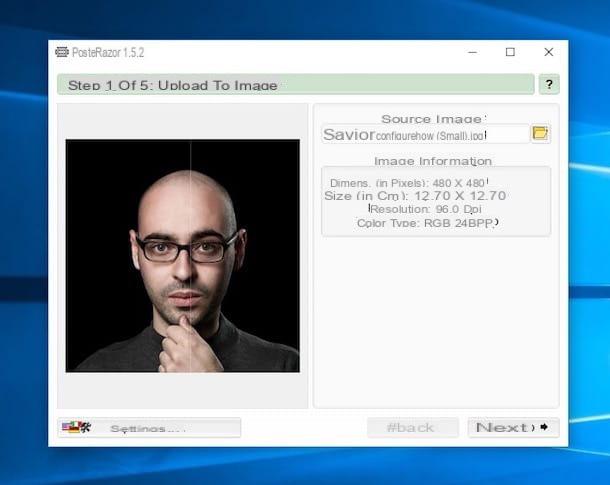The width and height of the screenshot is (610, 485).
Task: Click the folder icon to browse image
Action: pyautogui.click(x=541, y=133)
